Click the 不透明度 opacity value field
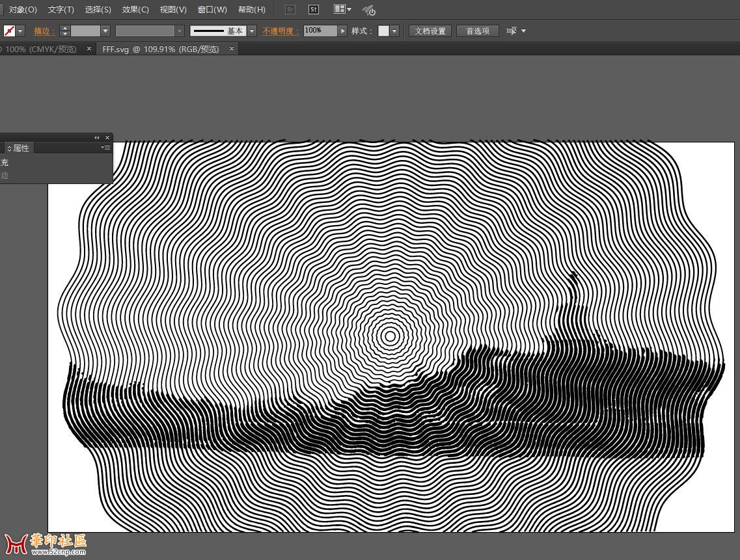 pos(319,31)
